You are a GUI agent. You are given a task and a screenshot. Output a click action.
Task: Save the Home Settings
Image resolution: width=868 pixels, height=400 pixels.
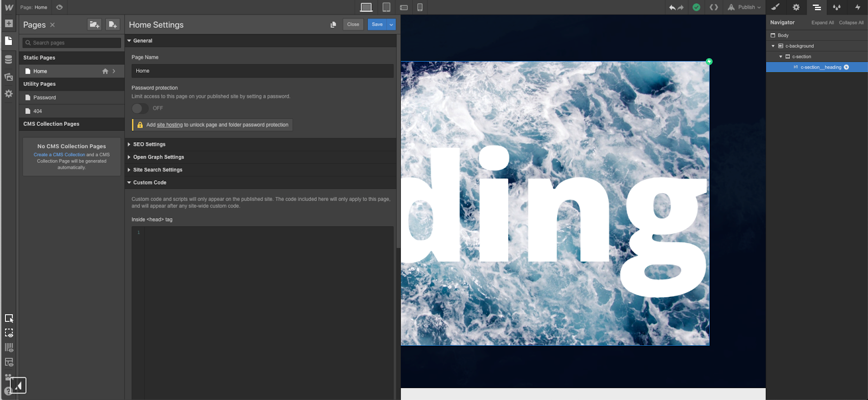pyautogui.click(x=377, y=24)
